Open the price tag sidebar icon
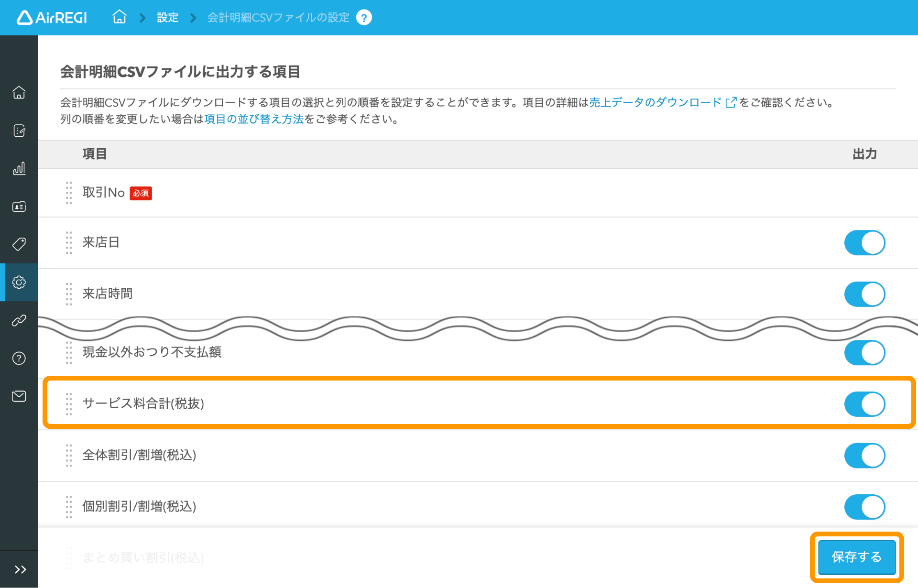 19,244
